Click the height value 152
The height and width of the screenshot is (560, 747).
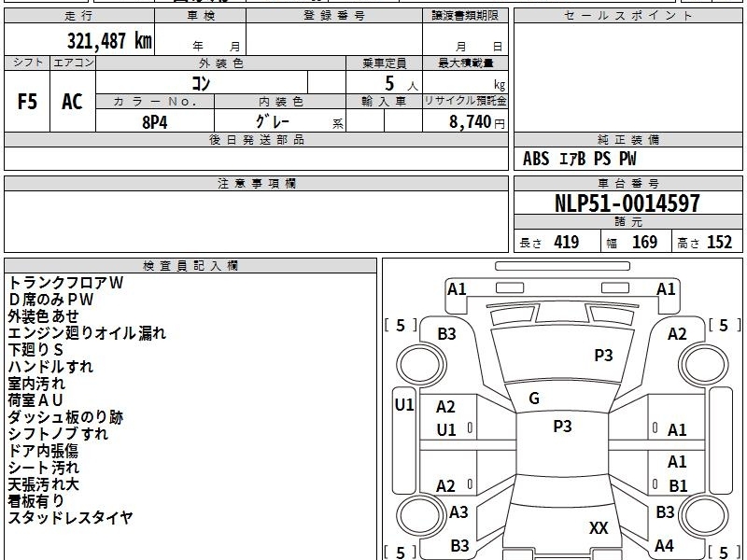(x=719, y=243)
